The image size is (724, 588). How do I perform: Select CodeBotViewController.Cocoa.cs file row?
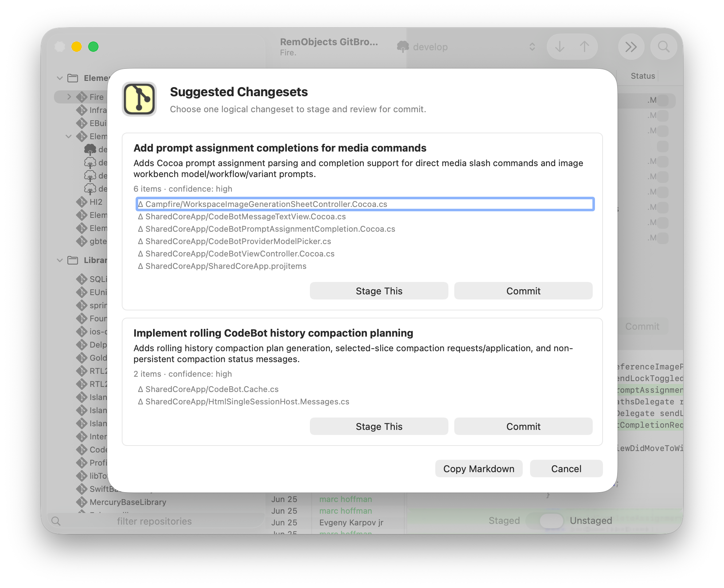[x=365, y=254]
